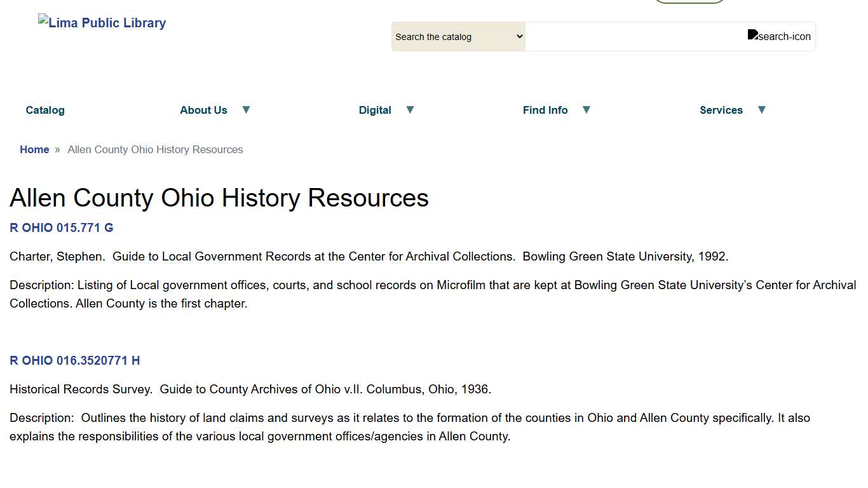Expand the Services dropdown arrow
868x488 pixels.
point(762,109)
